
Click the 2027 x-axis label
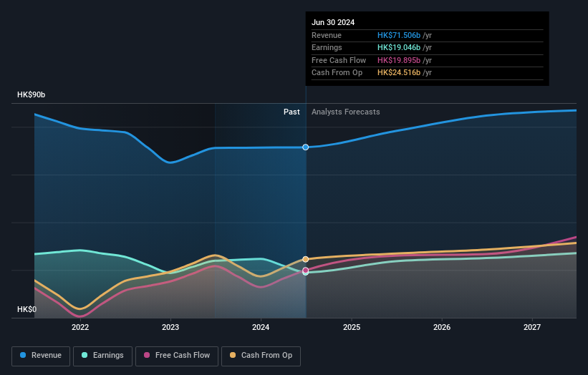pyautogui.click(x=531, y=328)
